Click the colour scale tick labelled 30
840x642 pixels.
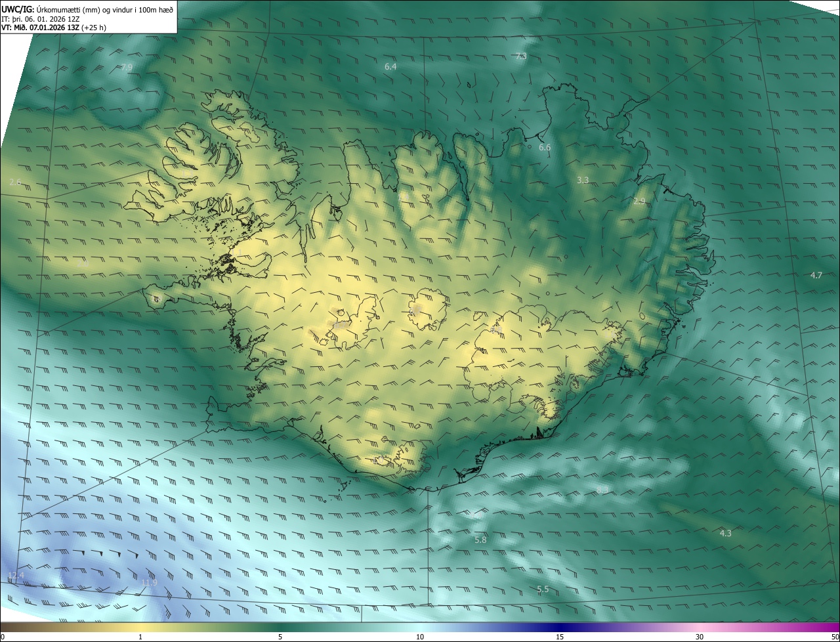tap(700, 637)
